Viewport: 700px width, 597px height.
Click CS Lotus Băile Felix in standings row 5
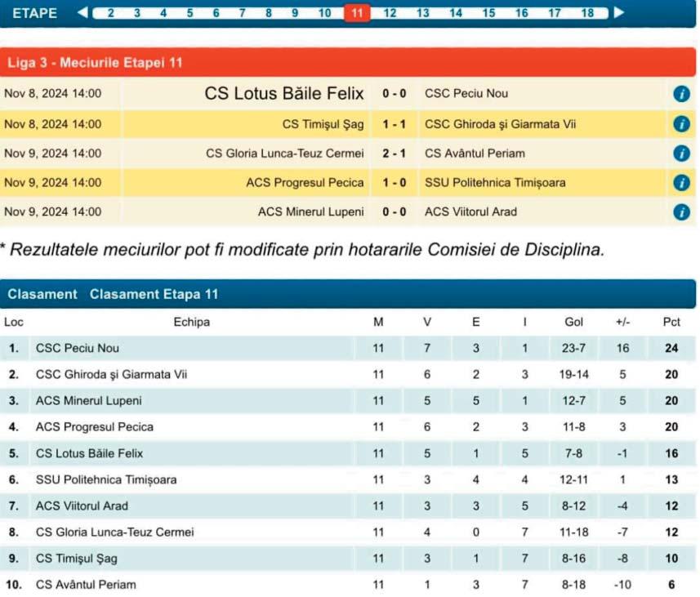click(89, 453)
